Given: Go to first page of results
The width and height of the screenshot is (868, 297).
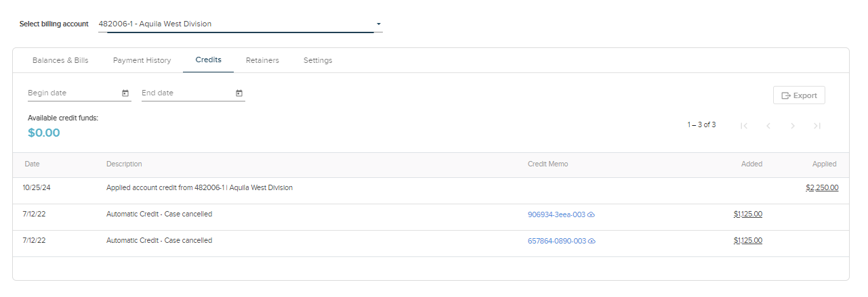Looking at the screenshot, I should point(744,126).
